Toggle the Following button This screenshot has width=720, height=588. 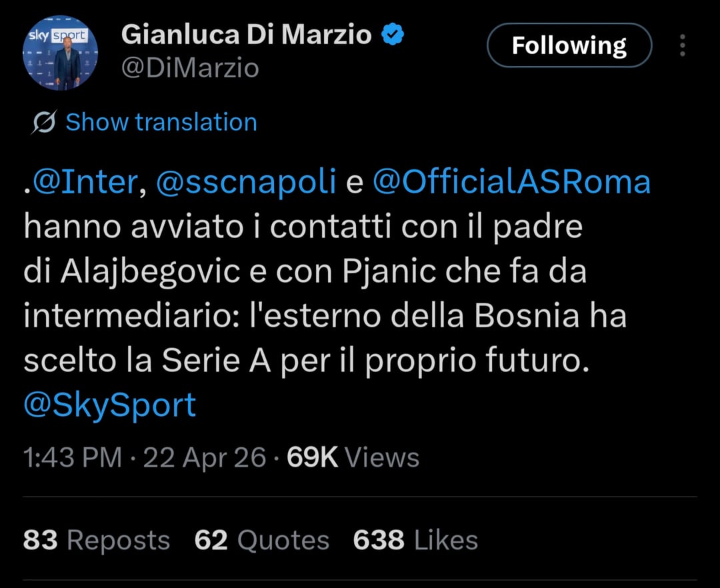[569, 45]
